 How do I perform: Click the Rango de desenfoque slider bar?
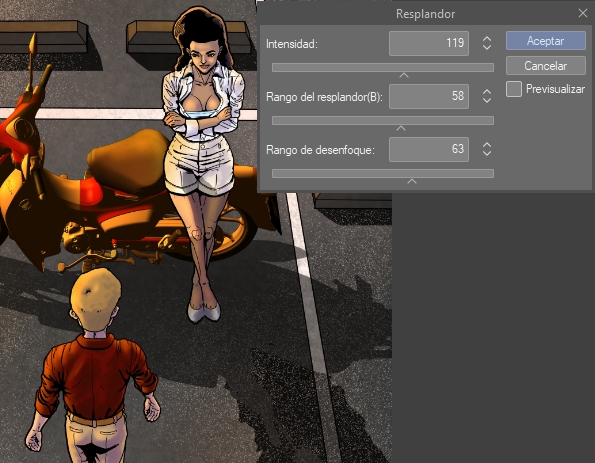pyautogui.click(x=383, y=174)
